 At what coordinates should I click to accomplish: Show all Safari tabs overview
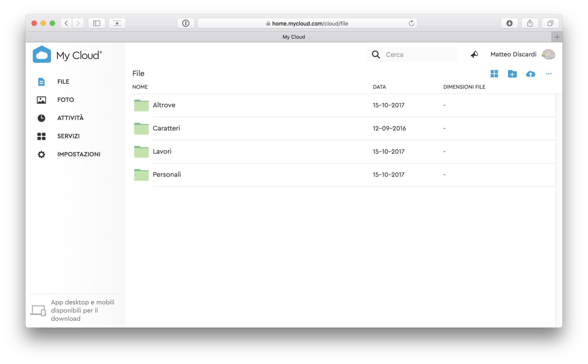(x=550, y=23)
